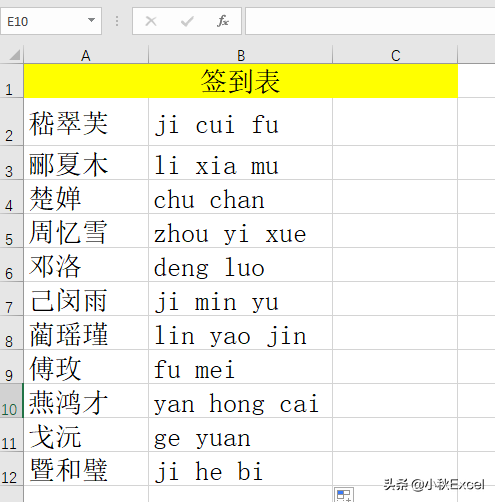Image resolution: width=495 pixels, height=502 pixels.
Task: Open the Quick Analysis / paste options icon
Action: [344, 495]
